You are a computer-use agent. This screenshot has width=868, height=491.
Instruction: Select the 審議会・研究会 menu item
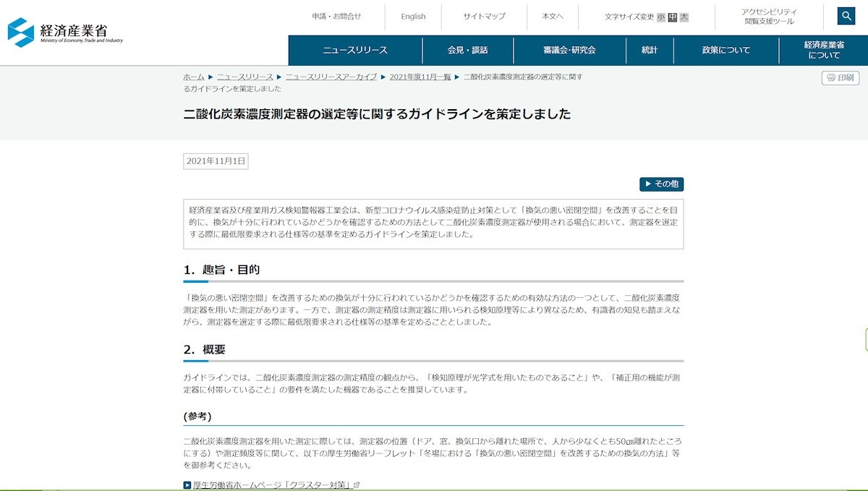point(569,51)
